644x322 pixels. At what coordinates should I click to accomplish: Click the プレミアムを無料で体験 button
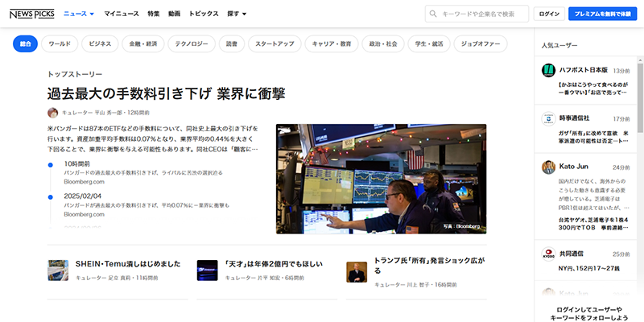[x=602, y=14]
